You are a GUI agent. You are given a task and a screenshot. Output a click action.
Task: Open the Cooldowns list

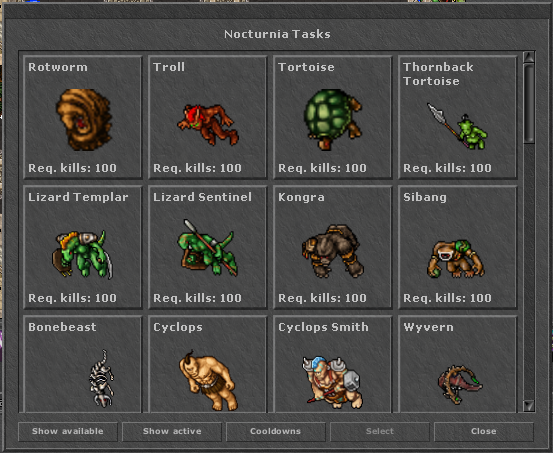(275, 431)
